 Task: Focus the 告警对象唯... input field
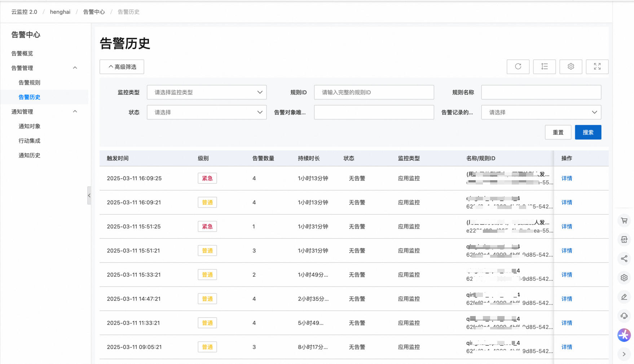click(x=374, y=112)
